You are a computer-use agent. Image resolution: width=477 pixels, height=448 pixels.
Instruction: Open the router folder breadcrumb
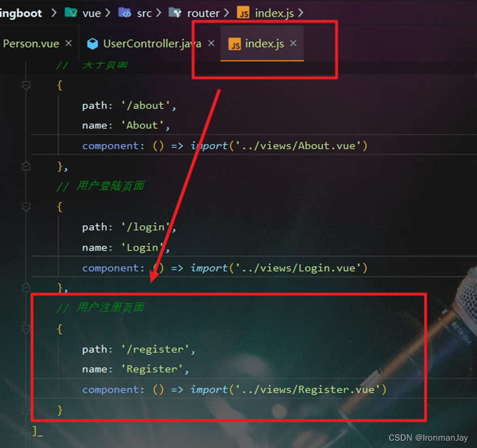click(194, 13)
